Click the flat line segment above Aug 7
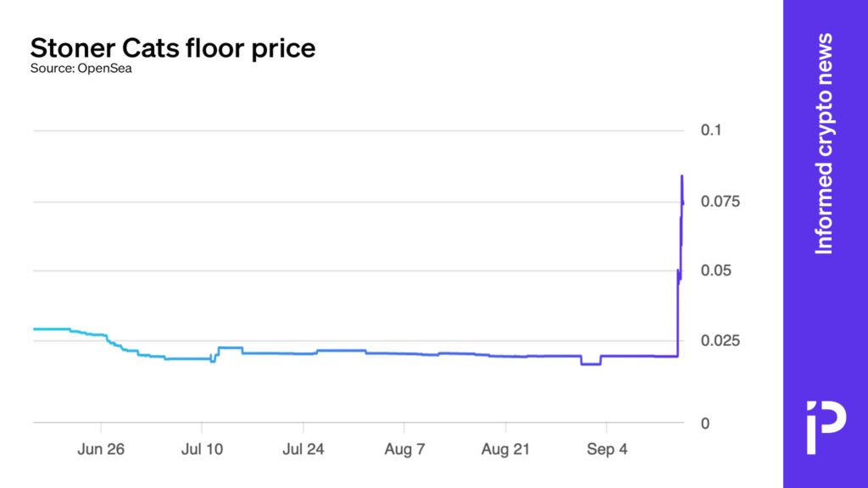The width and height of the screenshot is (868, 488). click(x=404, y=353)
